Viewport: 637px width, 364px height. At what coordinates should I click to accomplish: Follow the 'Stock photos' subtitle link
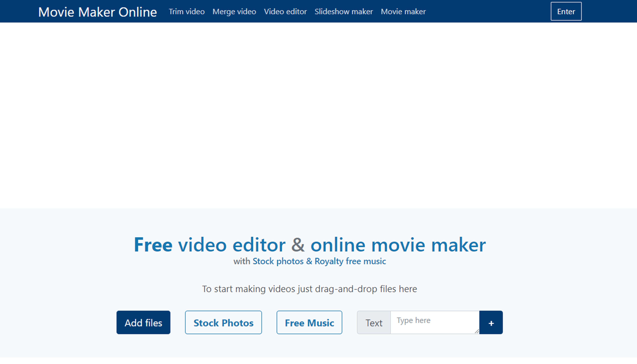click(278, 261)
